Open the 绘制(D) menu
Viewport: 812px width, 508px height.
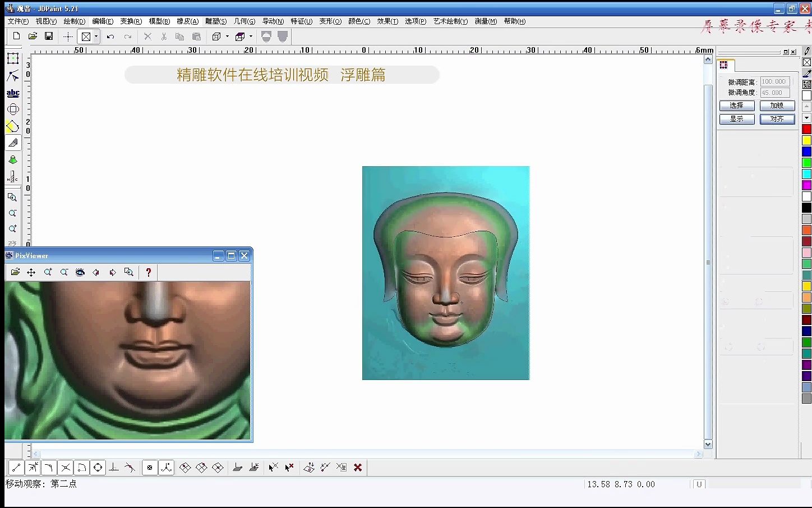pyautogui.click(x=75, y=21)
